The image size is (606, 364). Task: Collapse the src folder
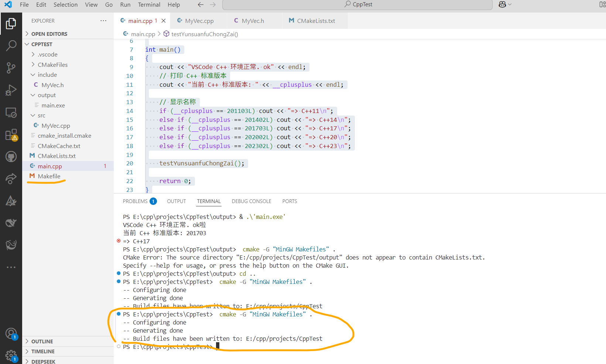point(68,115)
